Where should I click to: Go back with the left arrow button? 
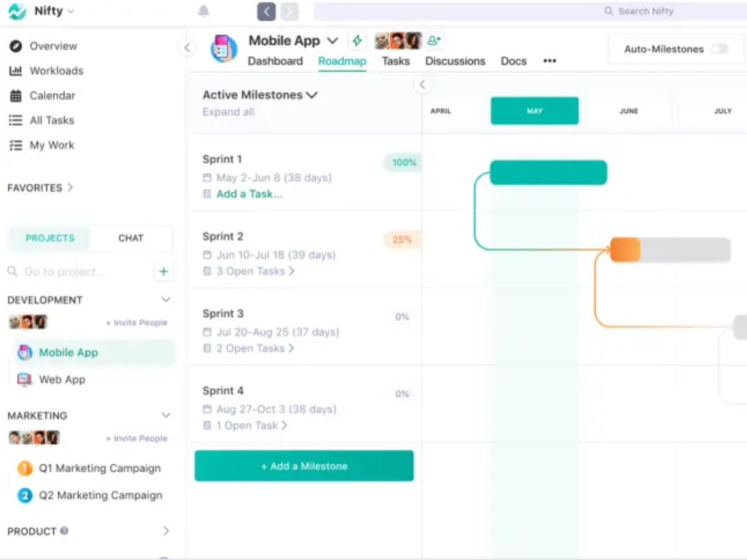point(266,11)
